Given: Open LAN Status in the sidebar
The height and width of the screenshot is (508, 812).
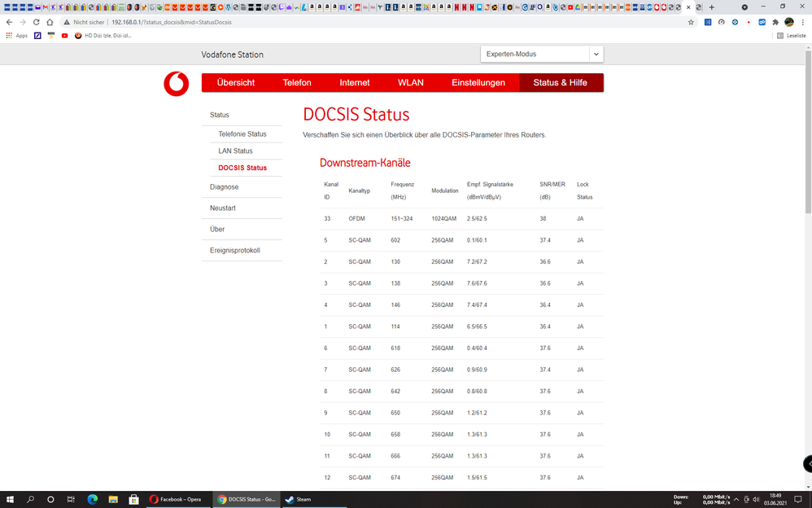Looking at the screenshot, I should pos(235,151).
